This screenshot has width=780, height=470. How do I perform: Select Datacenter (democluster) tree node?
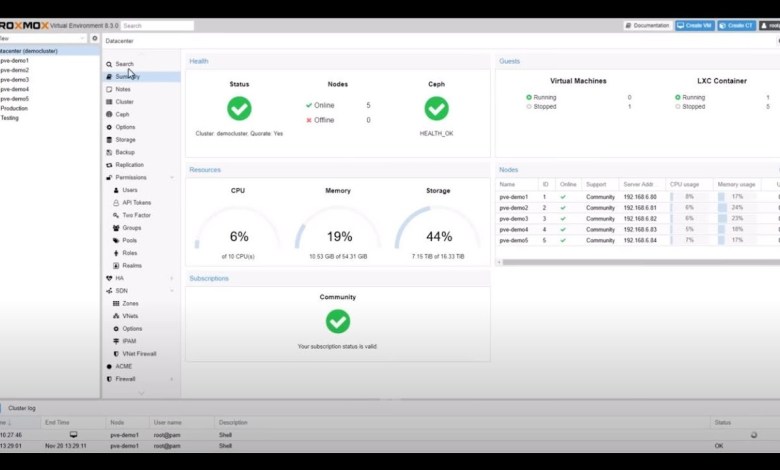pyautogui.click(x=50, y=51)
